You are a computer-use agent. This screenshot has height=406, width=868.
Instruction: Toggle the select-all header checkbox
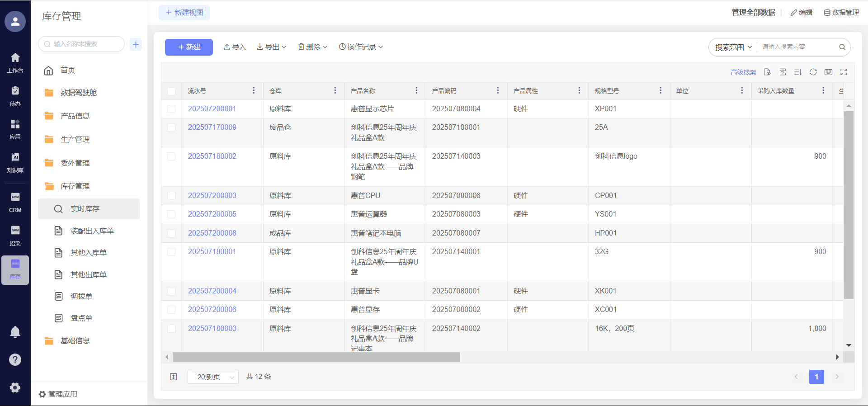click(171, 91)
